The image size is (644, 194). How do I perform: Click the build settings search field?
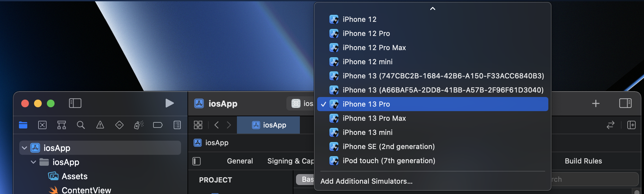595,179
